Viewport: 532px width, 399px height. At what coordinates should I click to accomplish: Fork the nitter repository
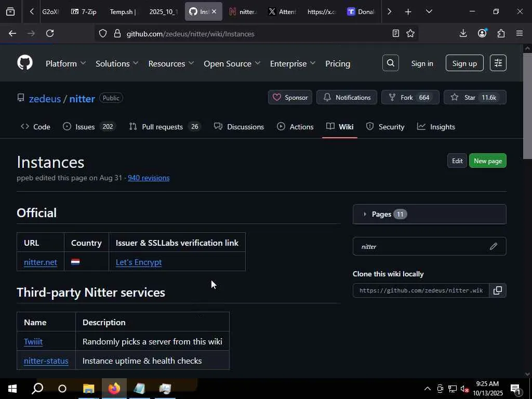[410, 97]
